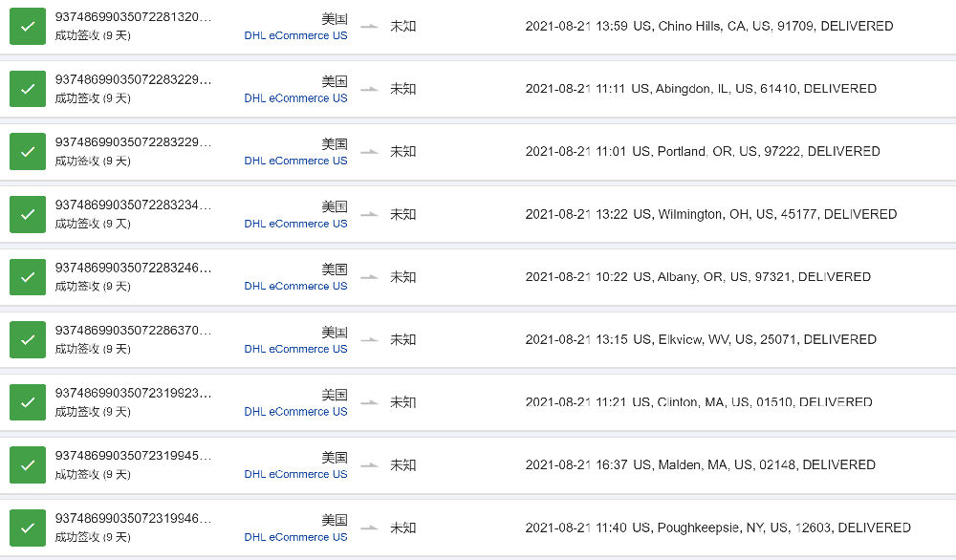Image resolution: width=956 pixels, height=560 pixels.
Task: Select green checkmark for Albany, OR delivery
Action: 28,276
